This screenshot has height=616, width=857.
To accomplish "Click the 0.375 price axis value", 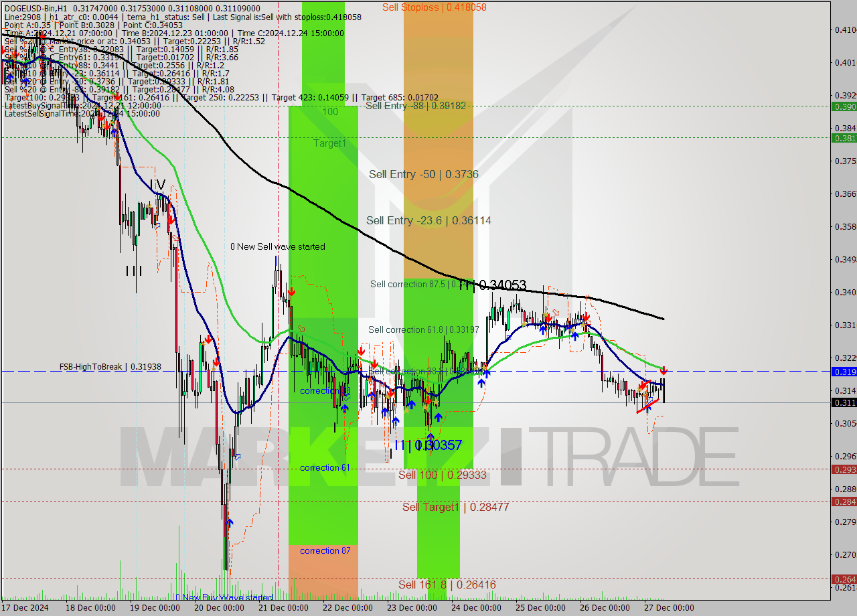I will click(845, 161).
